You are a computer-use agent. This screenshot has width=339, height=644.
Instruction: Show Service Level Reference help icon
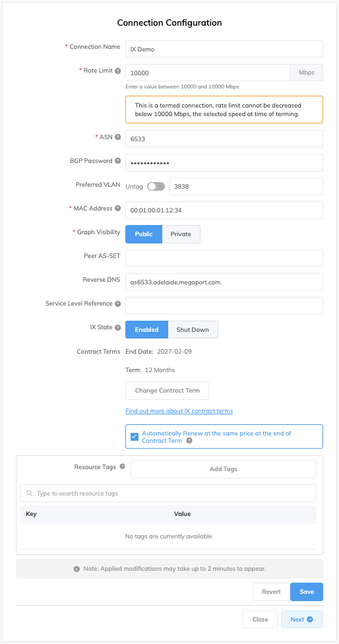(118, 304)
